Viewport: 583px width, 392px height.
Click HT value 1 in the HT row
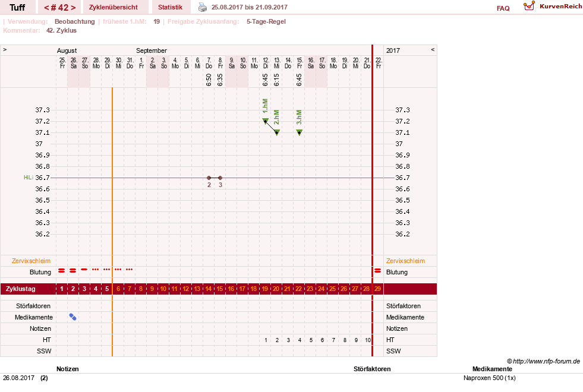click(x=266, y=340)
